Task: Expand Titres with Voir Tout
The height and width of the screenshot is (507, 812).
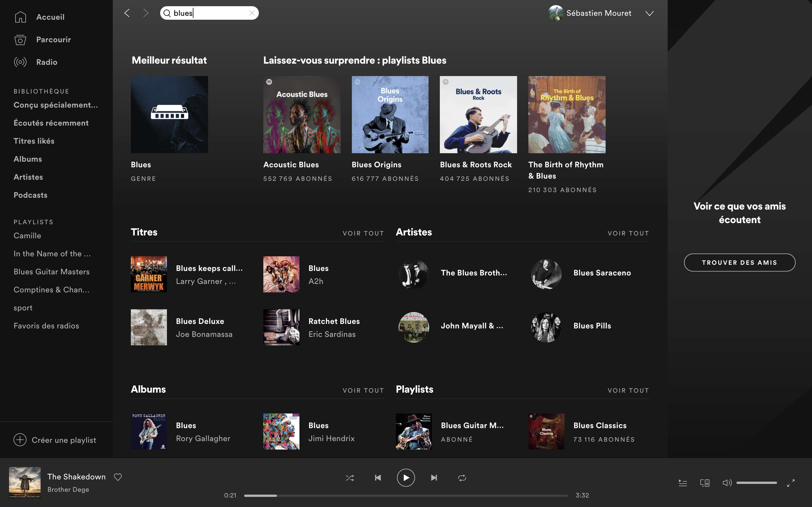Action: tap(363, 234)
